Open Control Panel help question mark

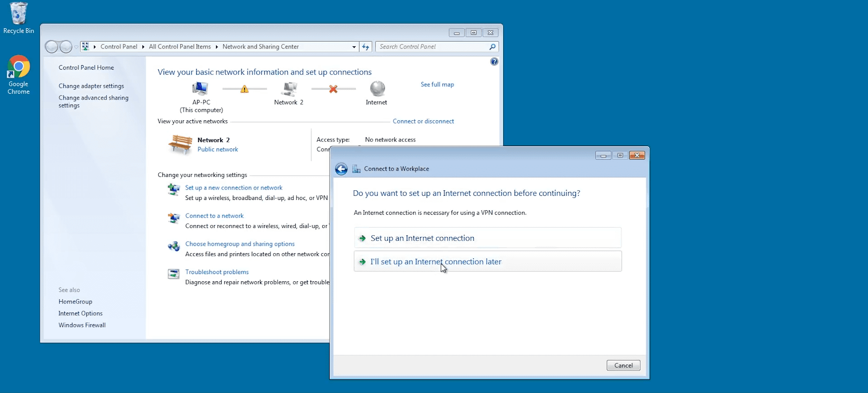tap(494, 62)
